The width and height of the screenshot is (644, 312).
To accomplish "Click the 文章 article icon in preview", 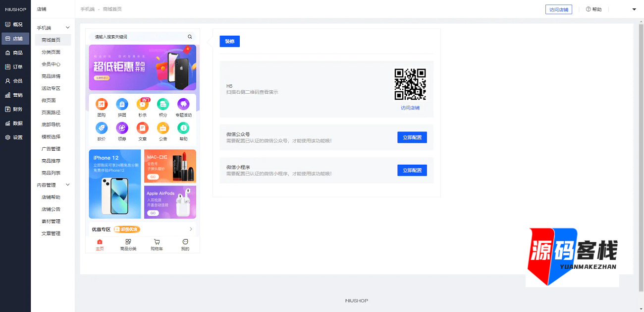I will pos(143,128).
